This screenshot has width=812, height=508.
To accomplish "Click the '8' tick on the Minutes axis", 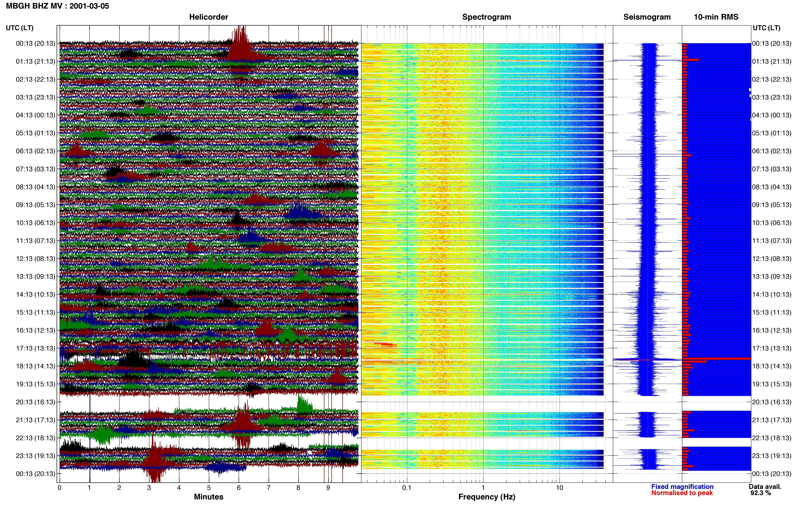I will point(298,488).
